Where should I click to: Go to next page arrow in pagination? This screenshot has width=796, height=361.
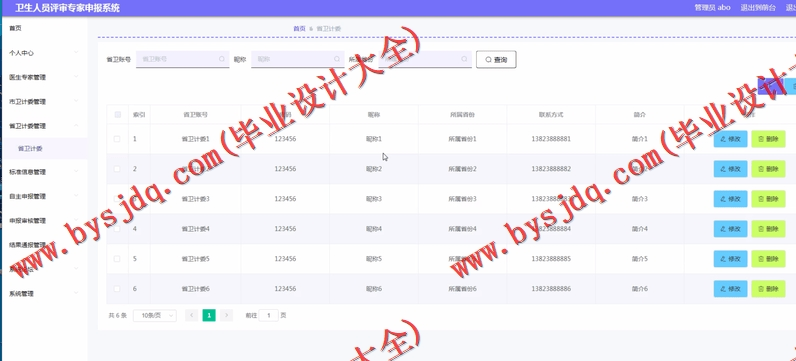tap(226, 315)
